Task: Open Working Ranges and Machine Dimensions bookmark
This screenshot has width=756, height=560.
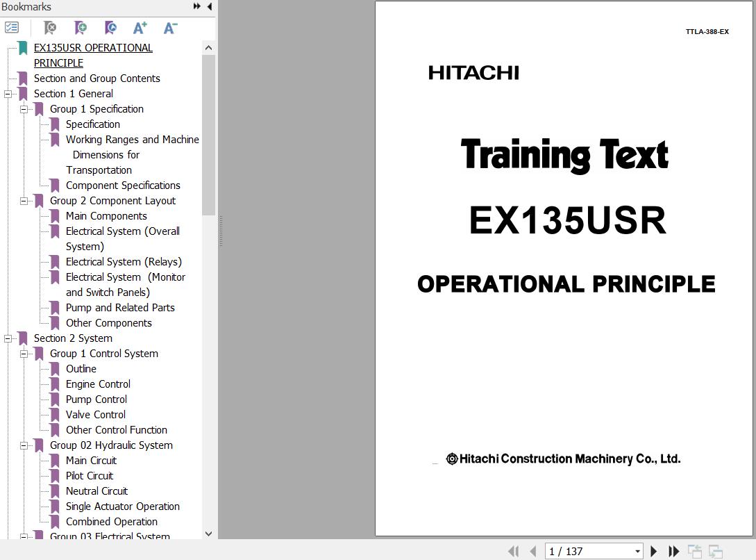Action: (132, 154)
